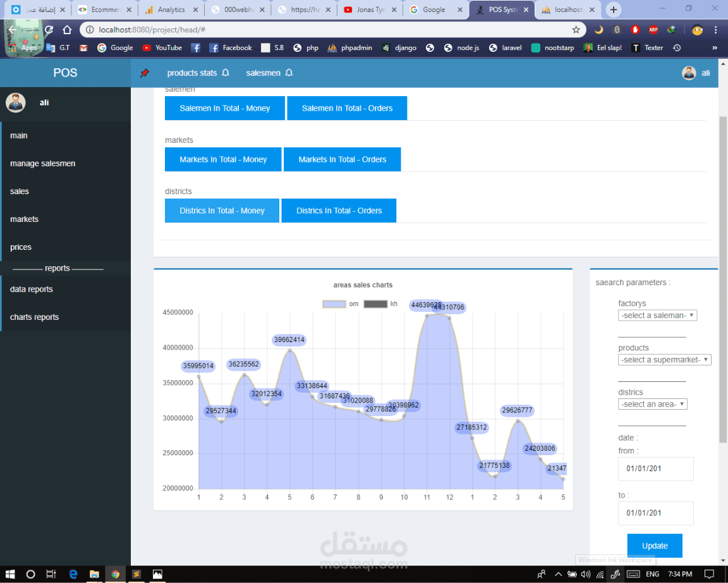The width and height of the screenshot is (728, 583).
Task: Go to the browser home page icon
Action: tap(67, 30)
